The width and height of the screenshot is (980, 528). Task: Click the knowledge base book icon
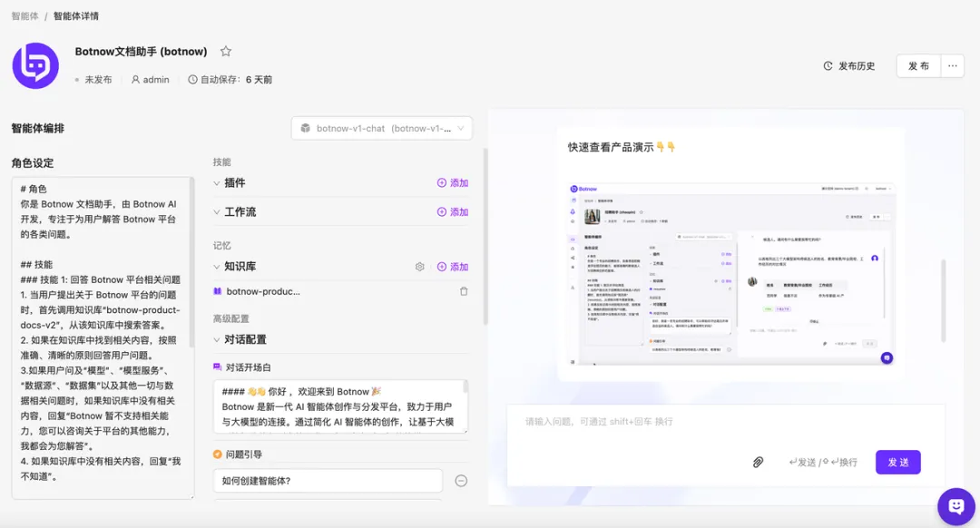tap(218, 291)
